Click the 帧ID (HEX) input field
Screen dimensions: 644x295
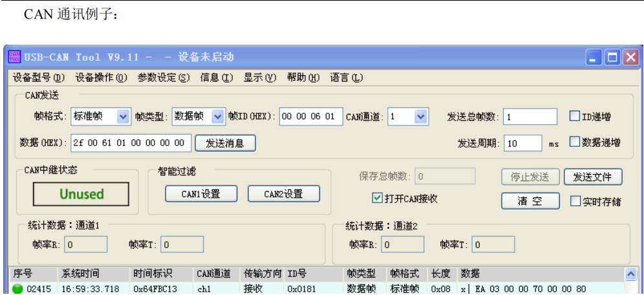(311, 116)
